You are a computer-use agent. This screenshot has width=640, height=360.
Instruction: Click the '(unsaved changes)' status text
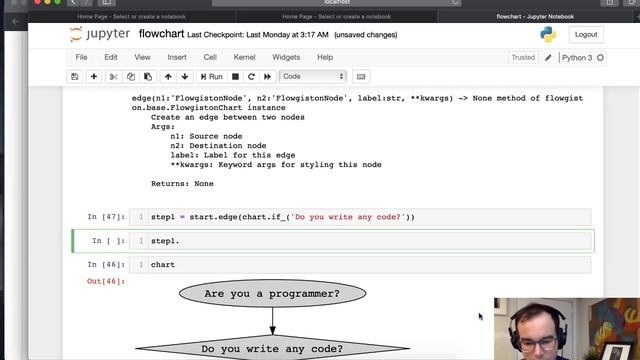pyautogui.click(x=366, y=35)
